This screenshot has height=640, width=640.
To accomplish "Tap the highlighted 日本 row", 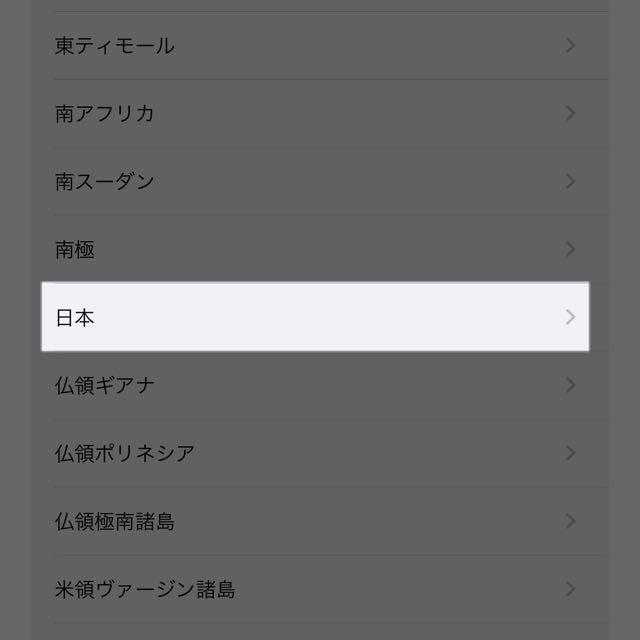I will point(315,316).
